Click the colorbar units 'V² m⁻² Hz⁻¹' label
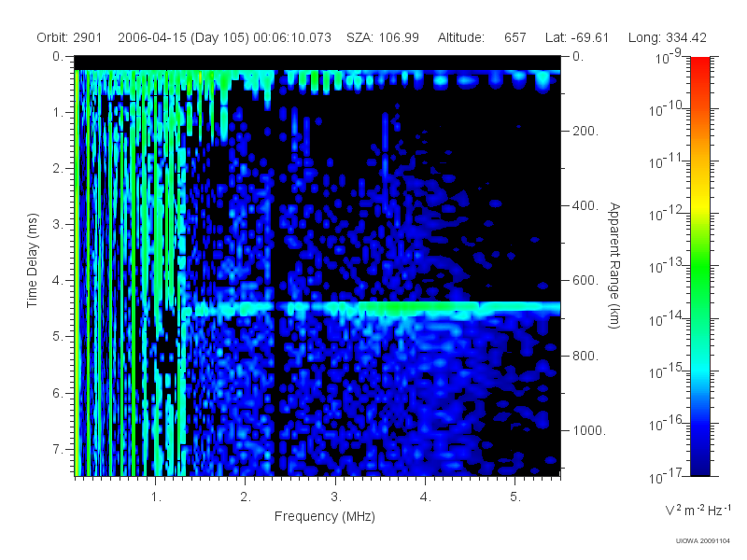Viewport: 747px width, 560px height. [698, 510]
